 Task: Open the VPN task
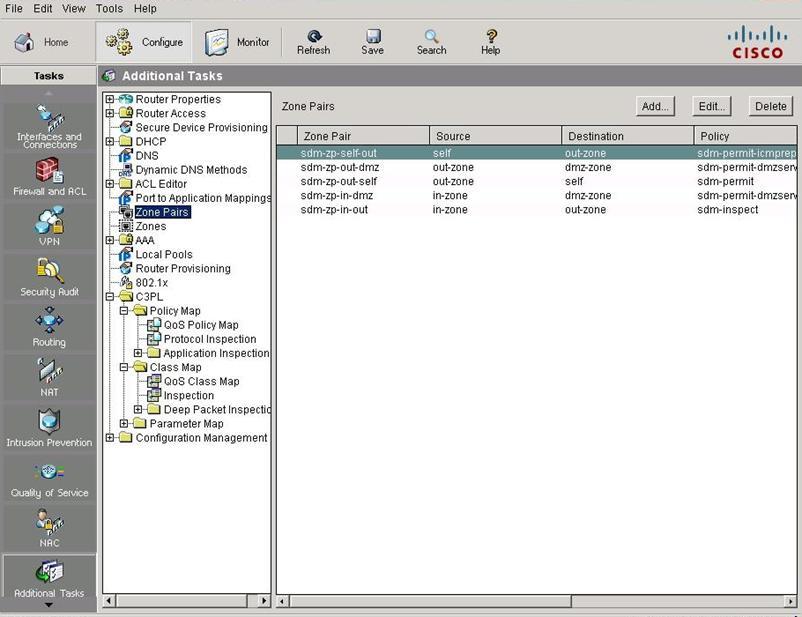tap(49, 226)
